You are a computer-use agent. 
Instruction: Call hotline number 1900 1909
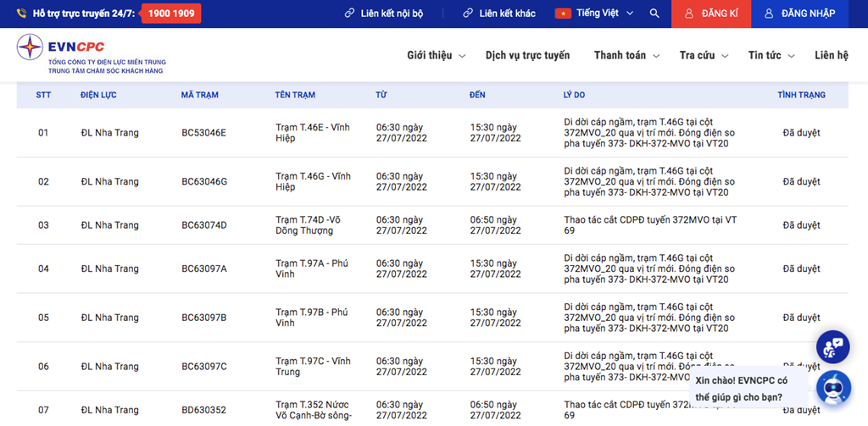point(170,14)
